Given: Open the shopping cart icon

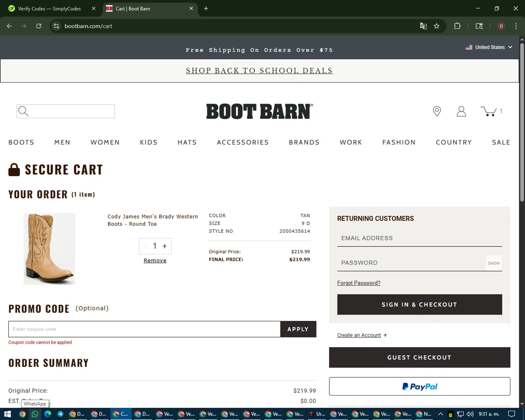Looking at the screenshot, I should click(489, 111).
